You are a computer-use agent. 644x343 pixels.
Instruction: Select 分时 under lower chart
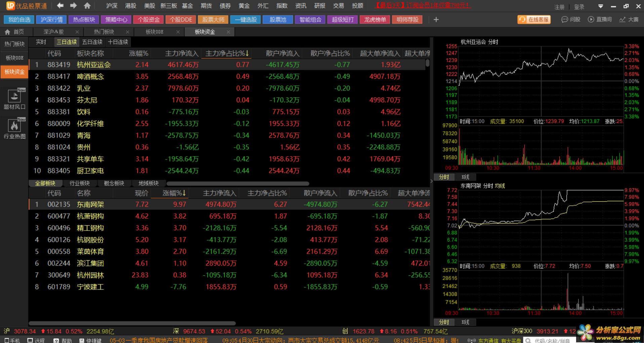point(444,322)
